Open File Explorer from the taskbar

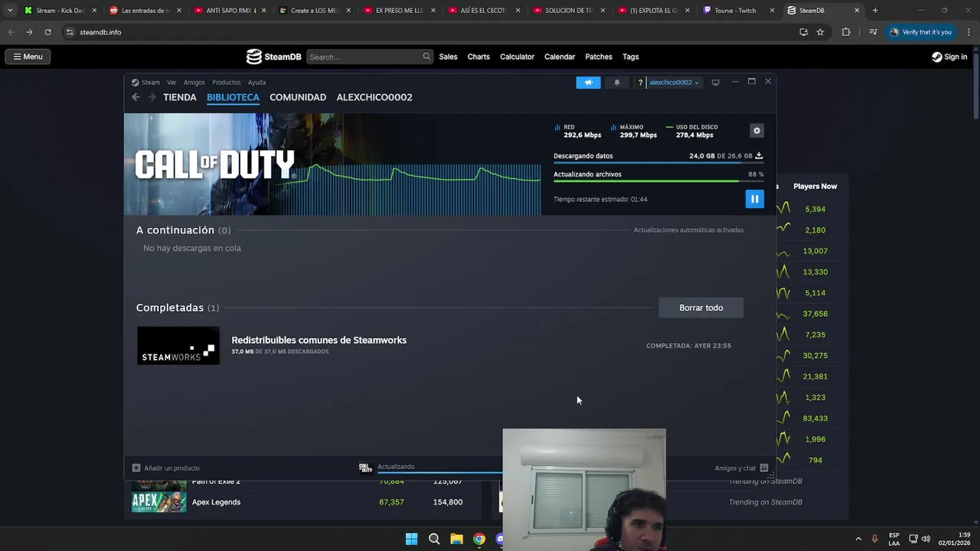pos(456,539)
